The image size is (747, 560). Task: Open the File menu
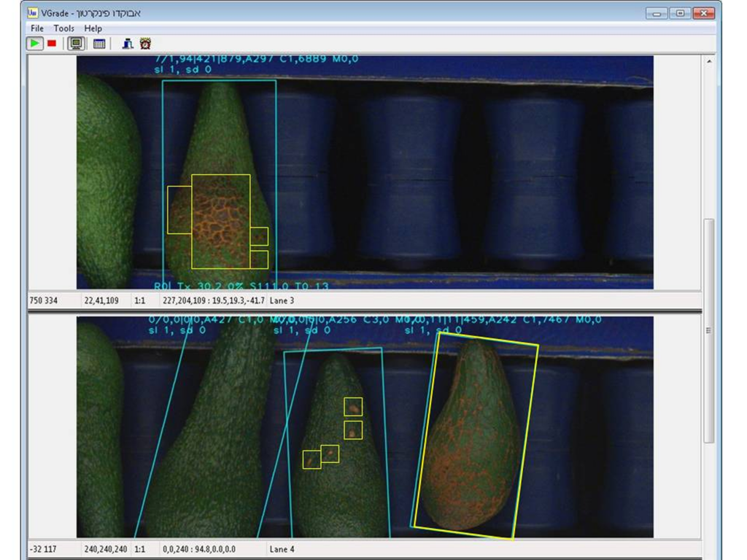[37, 28]
